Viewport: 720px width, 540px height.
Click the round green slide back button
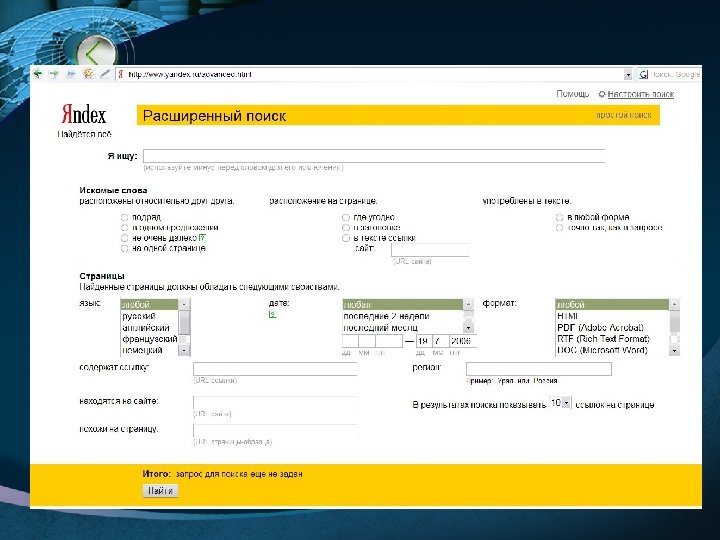pyautogui.click(x=96, y=52)
